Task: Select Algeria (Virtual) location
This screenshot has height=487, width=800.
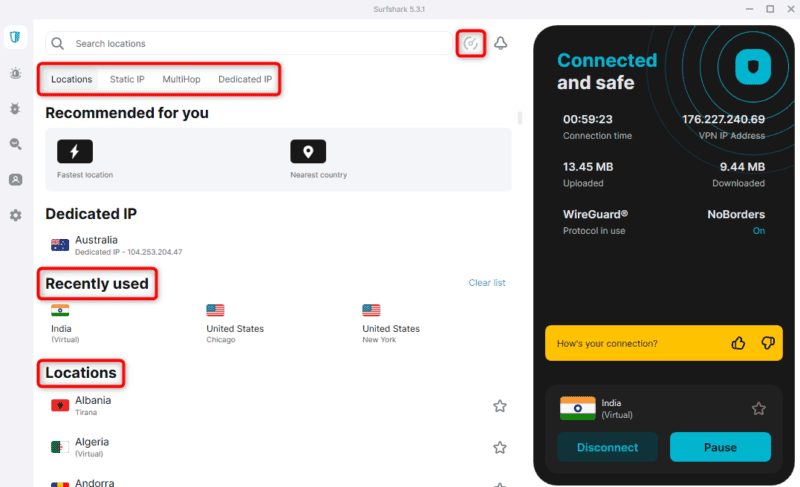Action: point(278,447)
